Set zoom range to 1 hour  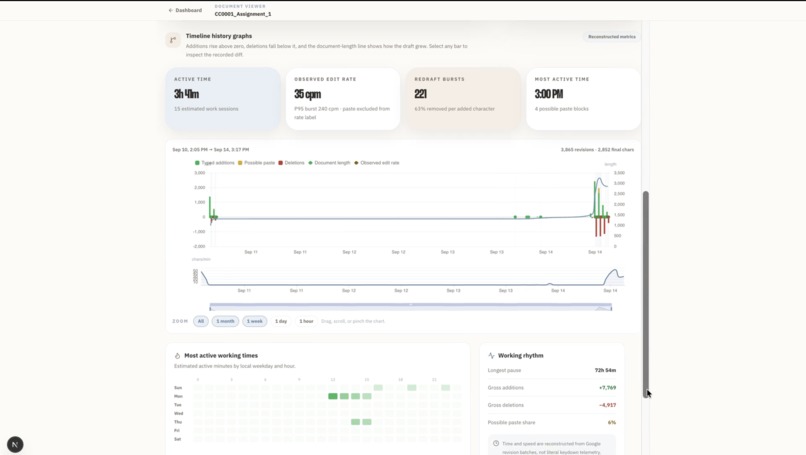[306, 321]
